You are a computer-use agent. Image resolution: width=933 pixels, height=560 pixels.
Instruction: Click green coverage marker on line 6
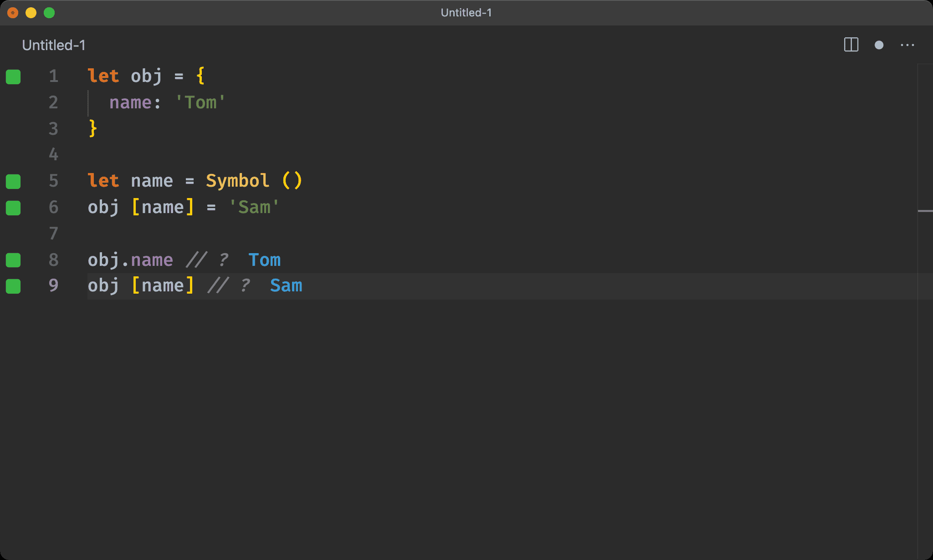click(x=13, y=208)
